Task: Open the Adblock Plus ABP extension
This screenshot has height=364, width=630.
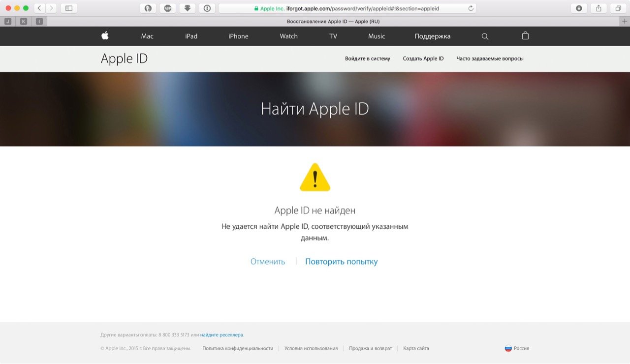Action: 168,8
